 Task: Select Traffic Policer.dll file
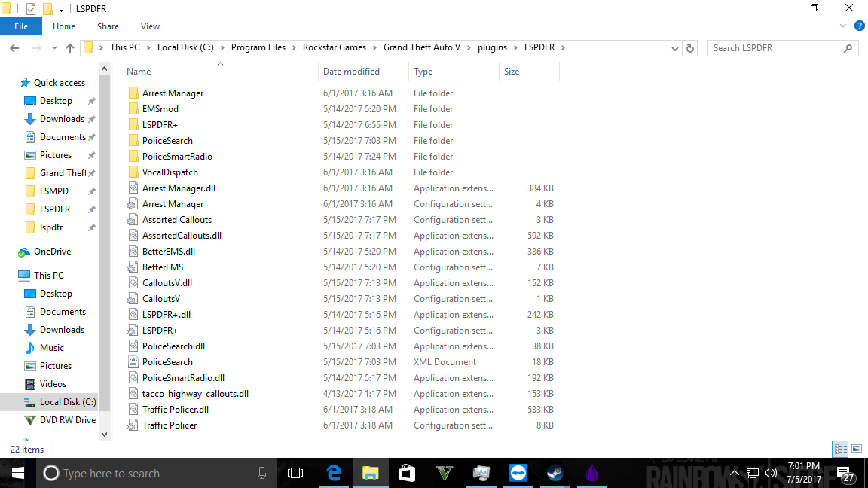(175, 410)
